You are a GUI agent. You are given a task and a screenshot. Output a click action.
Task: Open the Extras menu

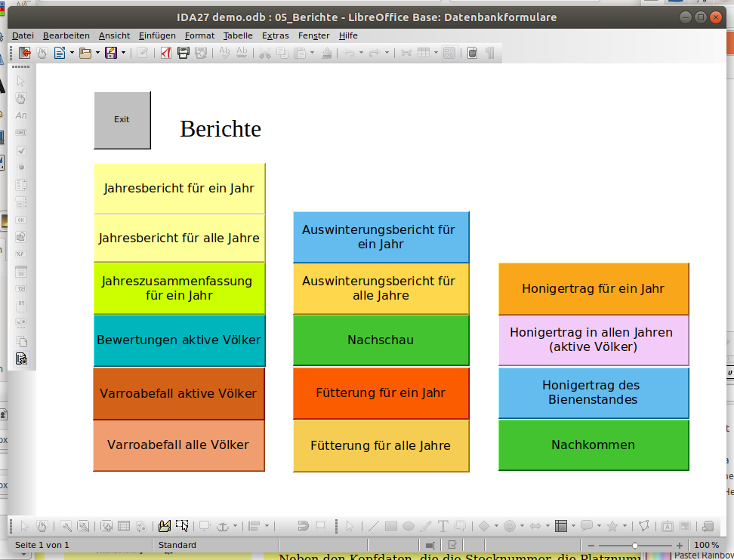coord(275,35)
